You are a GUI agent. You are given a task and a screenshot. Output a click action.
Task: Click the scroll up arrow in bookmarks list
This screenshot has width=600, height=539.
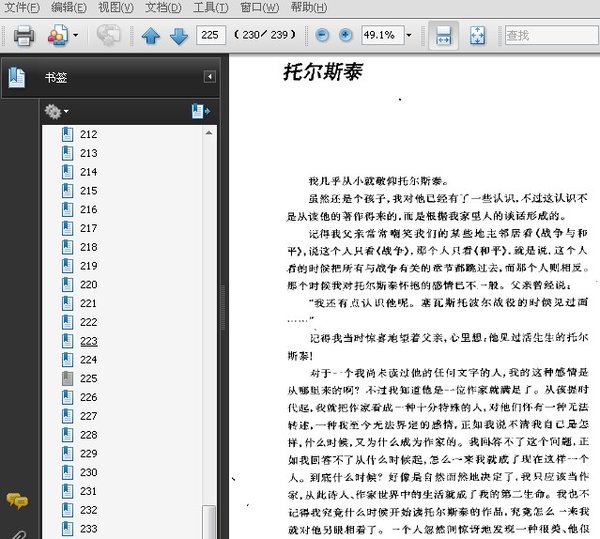209,133
